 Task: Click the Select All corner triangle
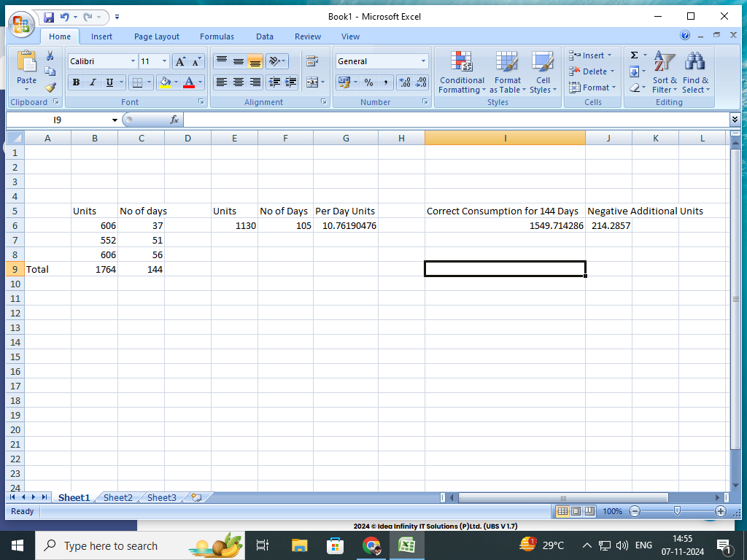[x=15, y=138]
